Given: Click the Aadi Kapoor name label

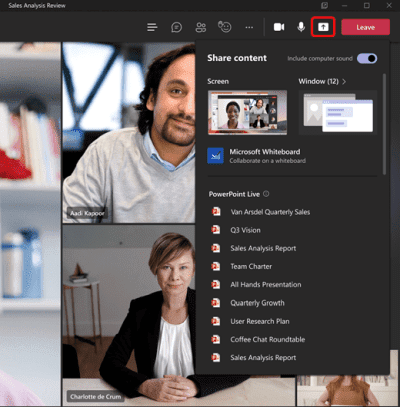Looking at the screenshot, I should (x=87, y=213).
